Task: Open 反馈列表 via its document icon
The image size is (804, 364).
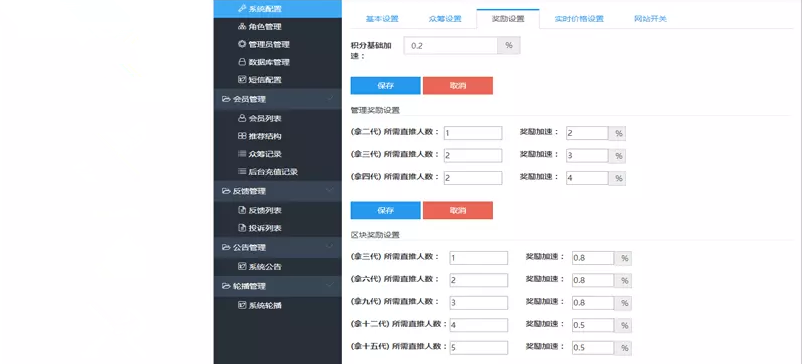Action: point(243,210)
